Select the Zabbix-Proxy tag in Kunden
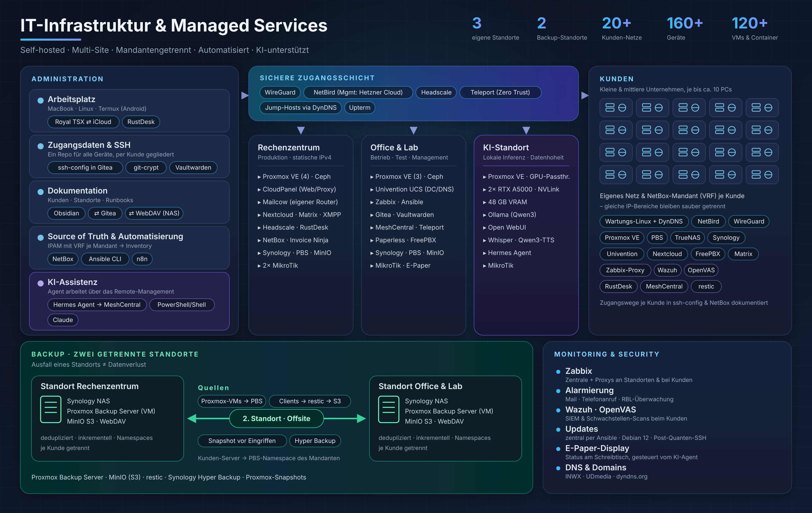Viewport: 812px width, 513px height. point(625,270)
